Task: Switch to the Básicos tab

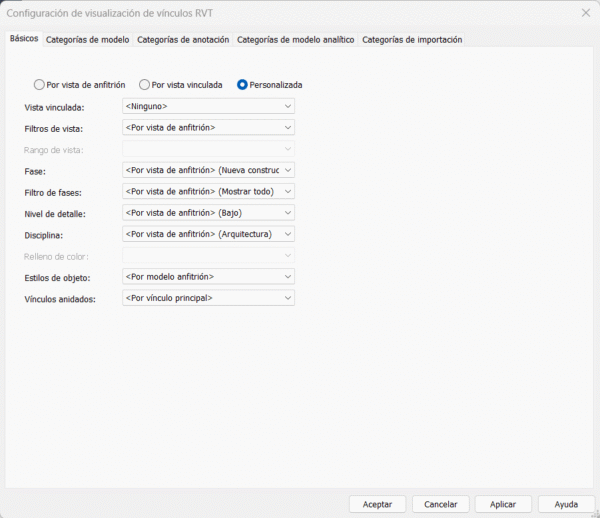Action: click(x=23, y=38)
